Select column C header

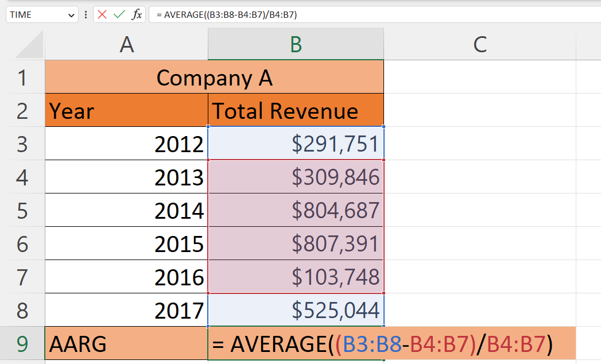(479, 43)
